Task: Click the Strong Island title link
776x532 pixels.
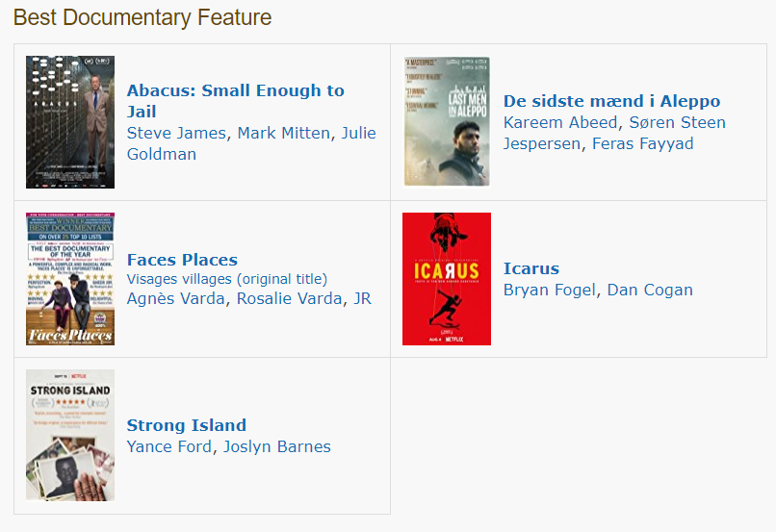Action: tap(186, 425)
